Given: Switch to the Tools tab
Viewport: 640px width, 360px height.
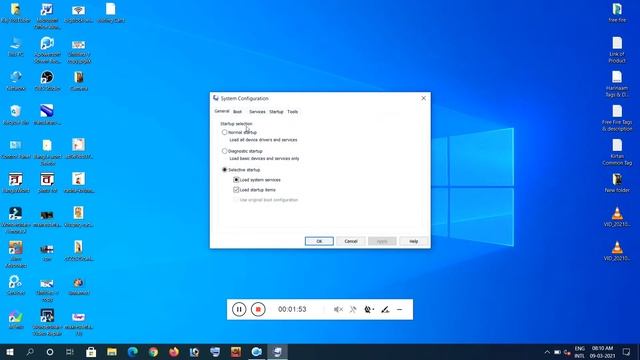Looking at the screenshot, I should tap(293, 112).
